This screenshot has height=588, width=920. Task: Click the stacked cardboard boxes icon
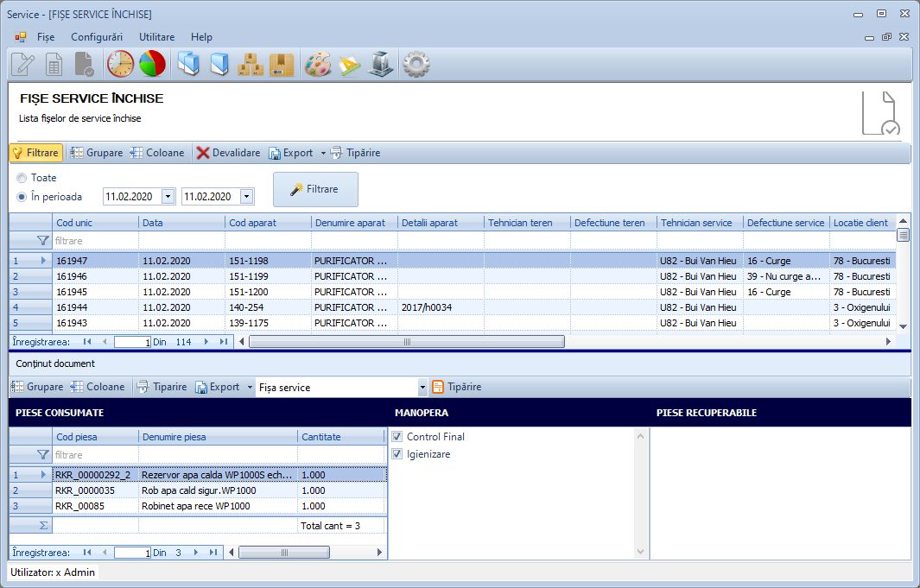click(x=251, y=64)
